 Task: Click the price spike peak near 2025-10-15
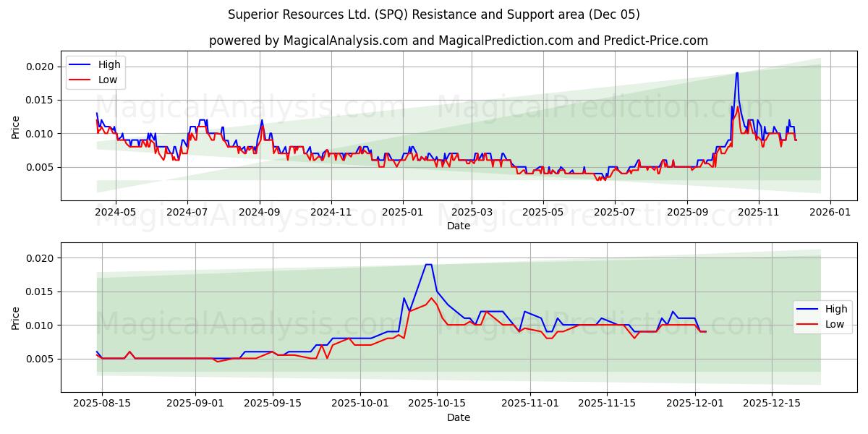(428, 266)
